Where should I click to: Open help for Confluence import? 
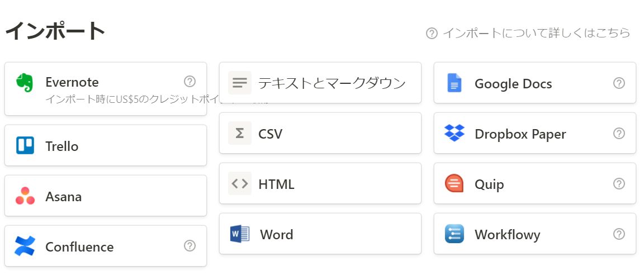(x=190, y=246)
